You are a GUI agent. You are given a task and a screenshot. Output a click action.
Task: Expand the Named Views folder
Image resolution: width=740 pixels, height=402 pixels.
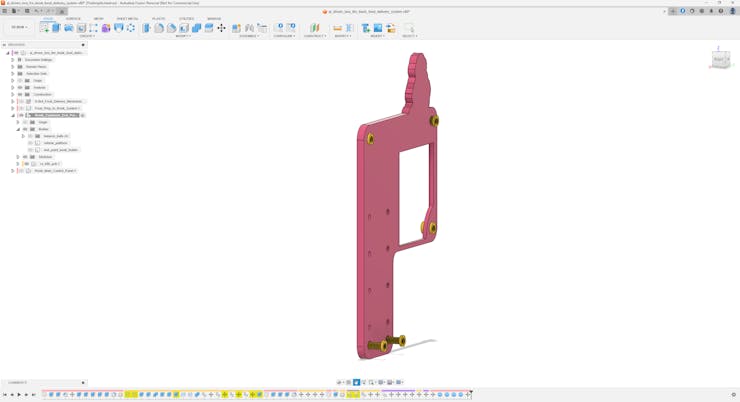(x=13, y=67)
